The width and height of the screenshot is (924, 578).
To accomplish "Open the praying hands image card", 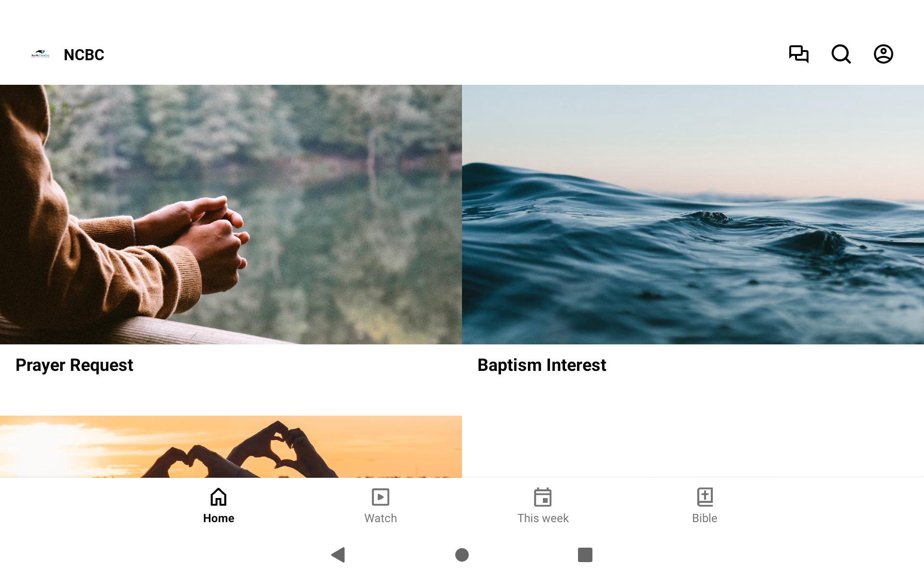I will tap(231, 214).
